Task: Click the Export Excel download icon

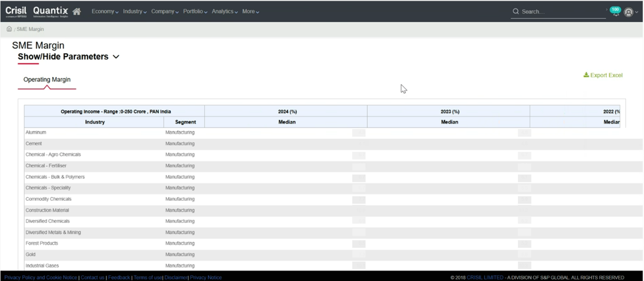Action: 586,75
